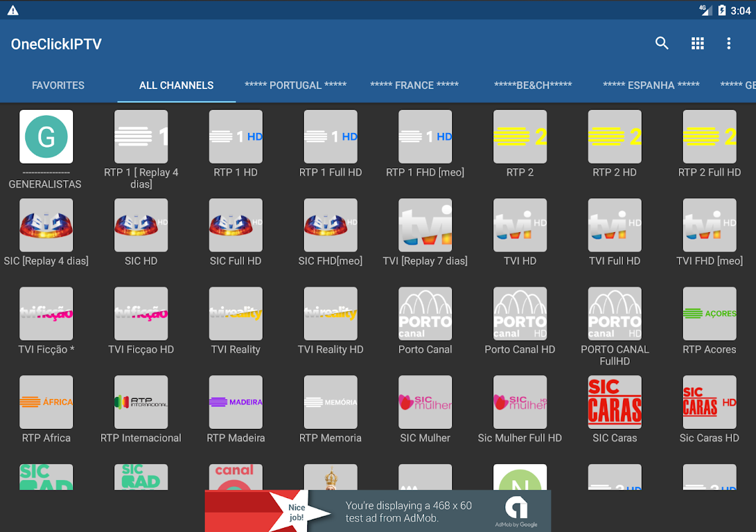Switch to the *****BE&CH***** tab
The width and height of the screenshot is (756, 532).
pos(533,85)
